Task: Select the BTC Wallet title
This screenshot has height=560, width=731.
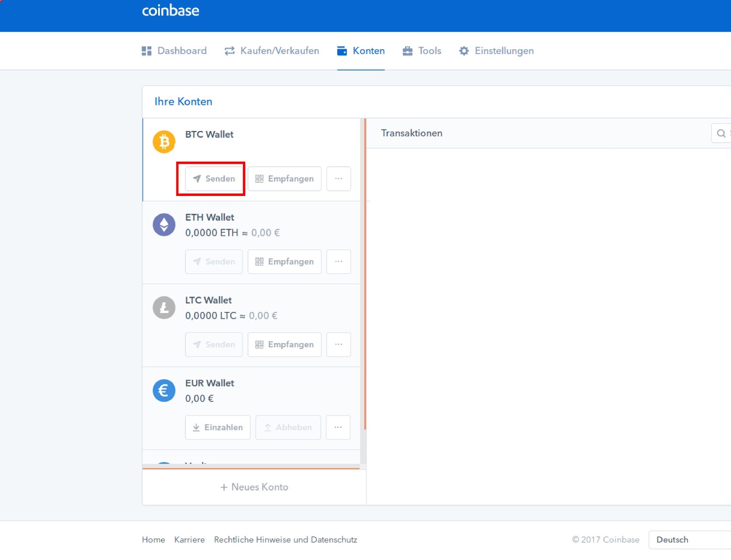Action: click(209, 134)
